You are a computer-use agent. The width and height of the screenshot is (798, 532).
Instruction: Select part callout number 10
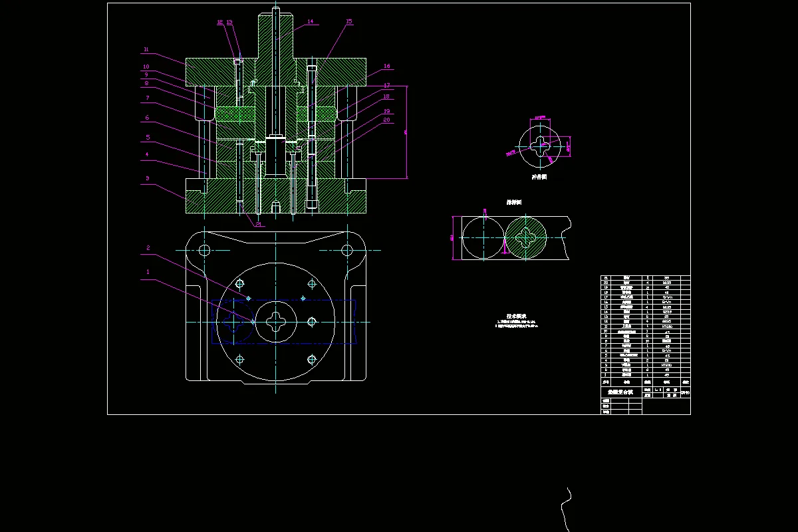point(146,66)
